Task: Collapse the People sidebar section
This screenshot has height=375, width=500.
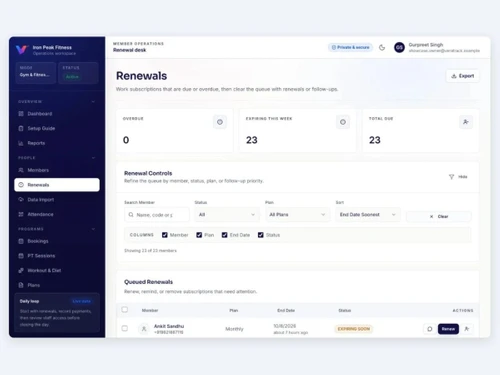Action: (x=93, y=158)
